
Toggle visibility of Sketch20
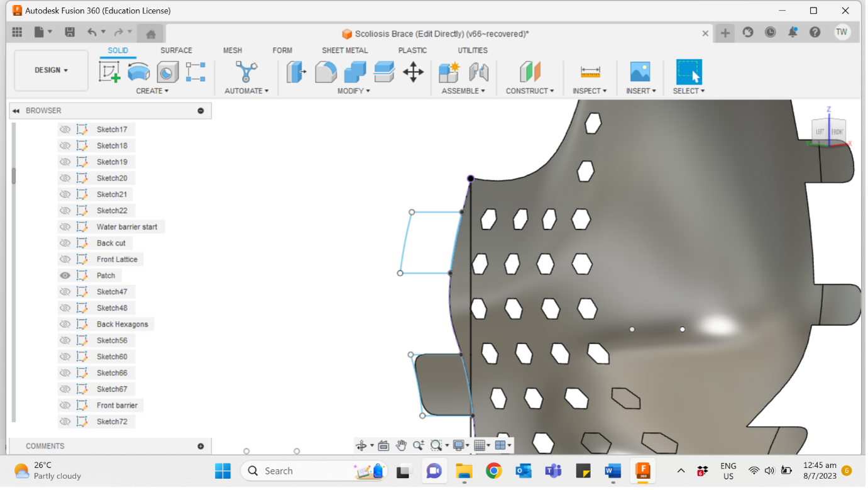pyautogui.click(x=65, y=178)
